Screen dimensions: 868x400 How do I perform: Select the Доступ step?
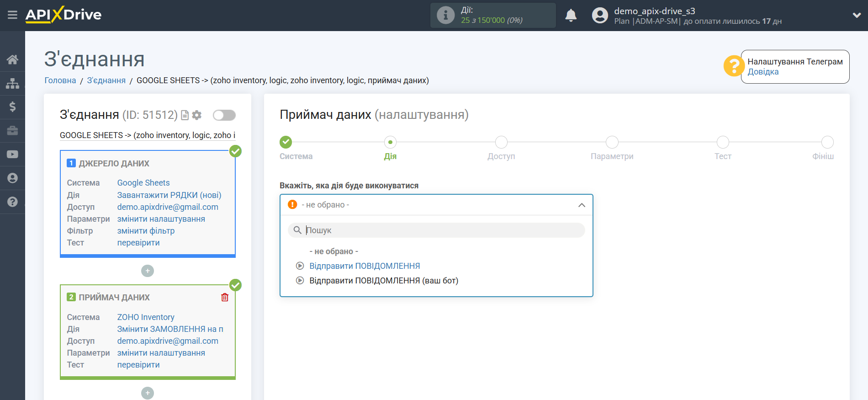[501, 142]
